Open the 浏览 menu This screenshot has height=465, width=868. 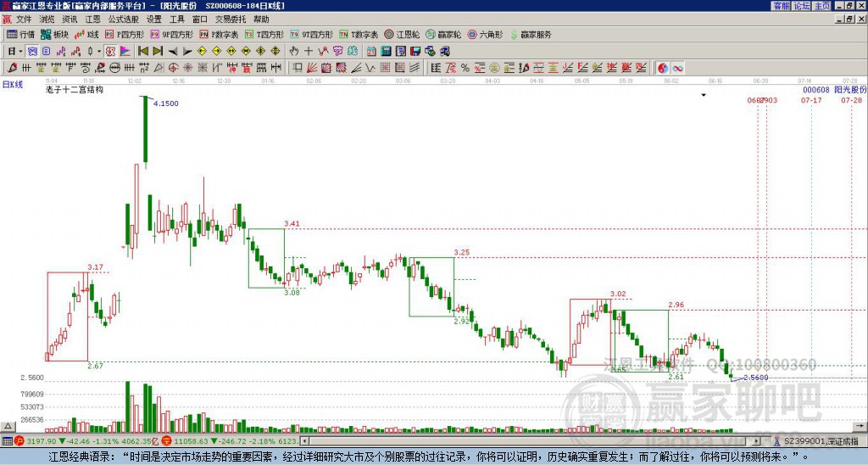[x=47, y=20]
